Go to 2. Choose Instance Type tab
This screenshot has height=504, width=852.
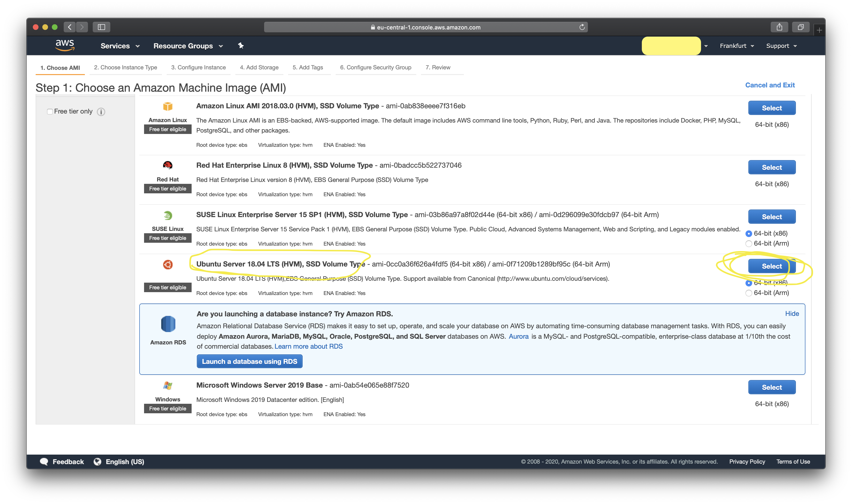pyautogui.click(x=126, y=67)
